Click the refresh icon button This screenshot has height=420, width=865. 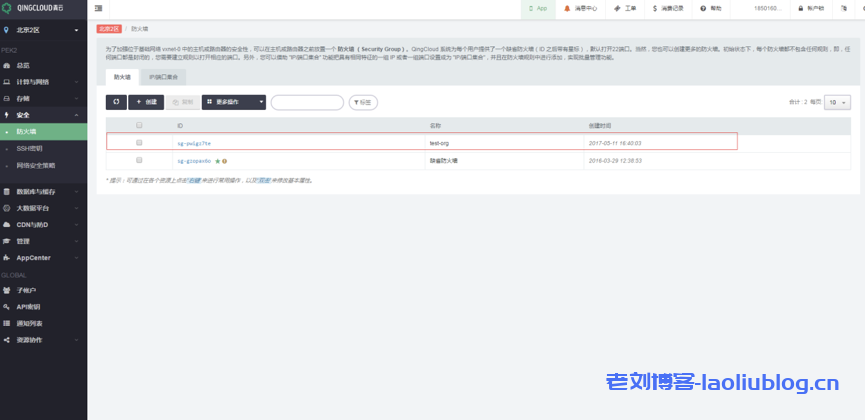tap(116, 102)
